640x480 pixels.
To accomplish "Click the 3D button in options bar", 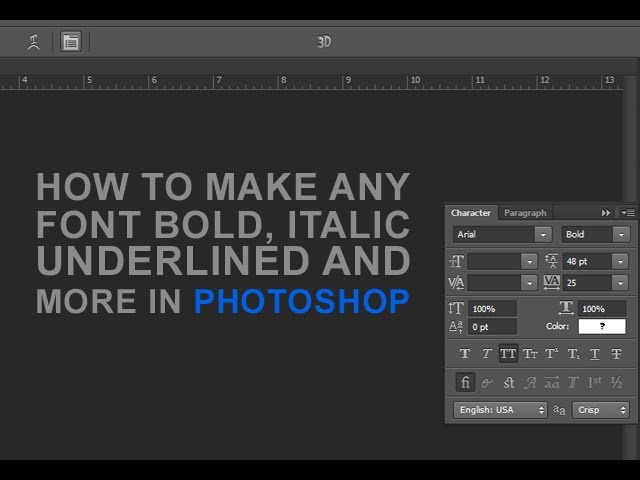I will (324, 42).
